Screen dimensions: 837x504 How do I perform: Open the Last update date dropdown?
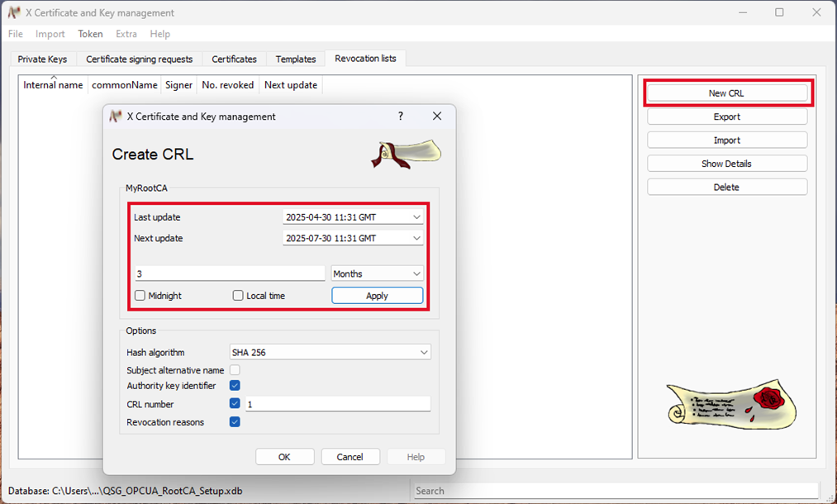coord(416,217)
